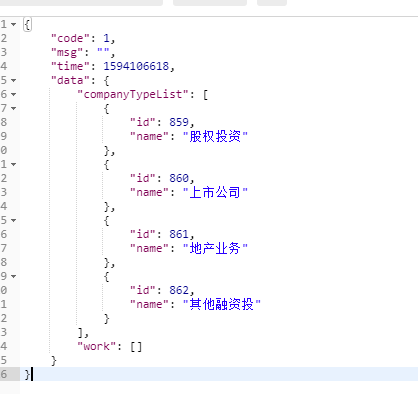The width and height of the screenshot is (418, 394).
Task: Click the "time" key text
Action: click(x=70, y=66)
